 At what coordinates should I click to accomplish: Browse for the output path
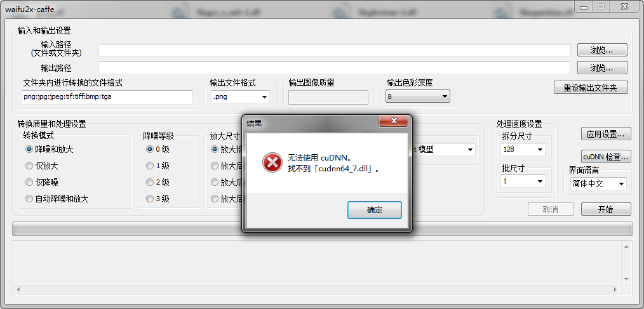(x=602, y=68)
